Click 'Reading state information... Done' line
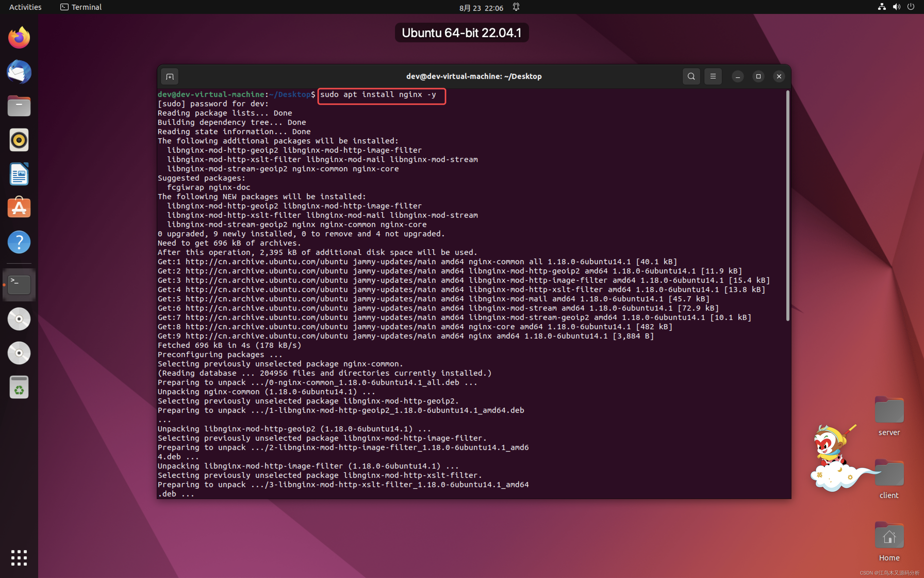 point(234,132)
